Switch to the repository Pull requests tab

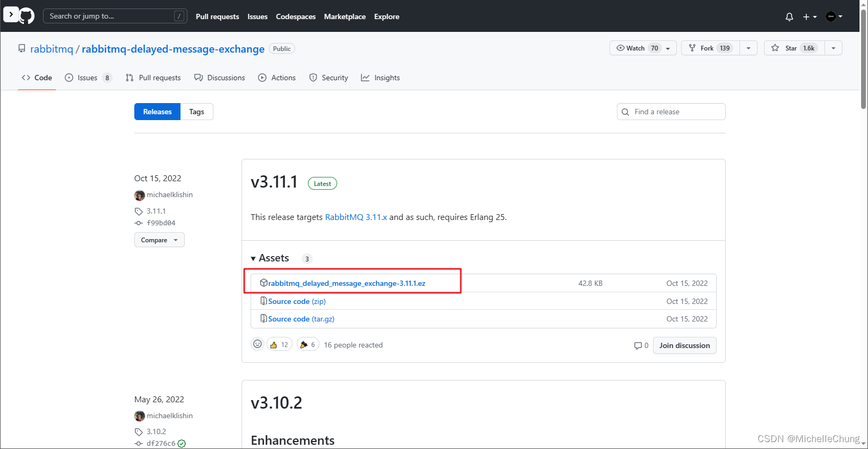pos(153,78)
